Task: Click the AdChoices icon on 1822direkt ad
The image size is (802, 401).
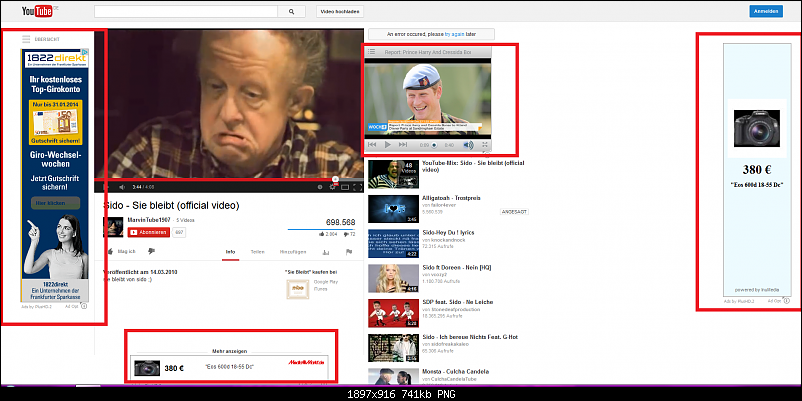Action: (85, 52)
